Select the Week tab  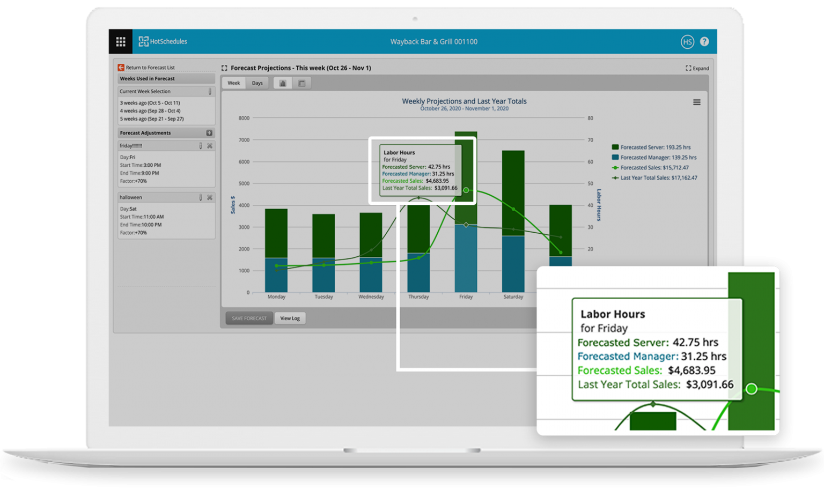pos(233,83)
